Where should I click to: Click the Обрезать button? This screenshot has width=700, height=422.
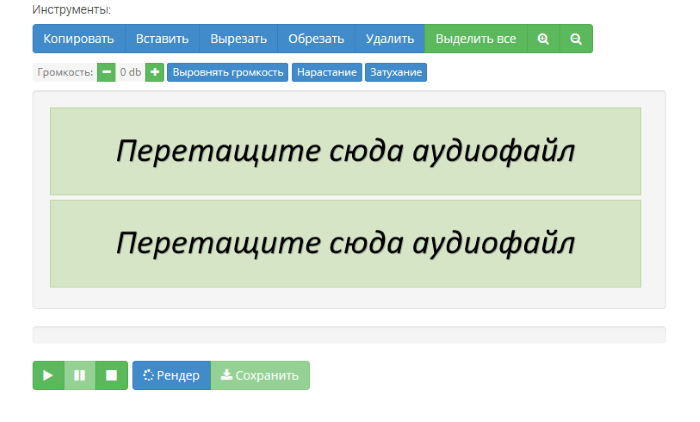coord(316,39)
